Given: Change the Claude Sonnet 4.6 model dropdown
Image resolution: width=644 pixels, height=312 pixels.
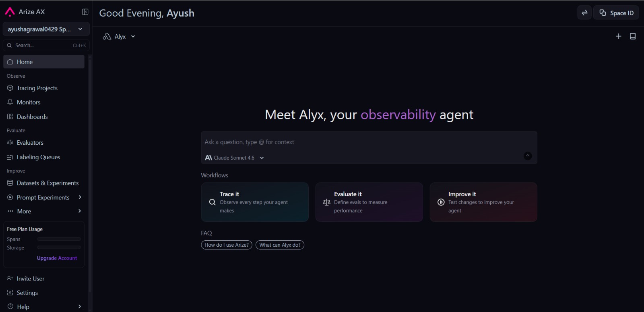Looking at the screenshot, I should point(235,158).
